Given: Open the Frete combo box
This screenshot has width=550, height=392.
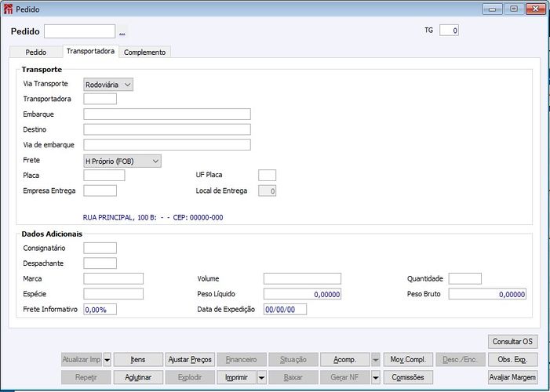Looking at the screenshot, I should pyautogui.click(x=122, y=161).
